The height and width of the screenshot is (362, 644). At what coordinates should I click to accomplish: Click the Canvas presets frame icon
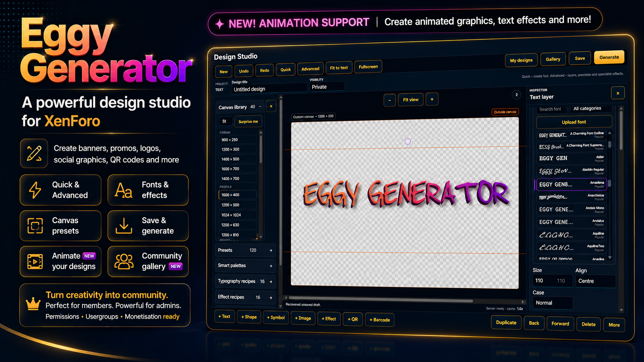pyautogui.click(x=35, y=225)
